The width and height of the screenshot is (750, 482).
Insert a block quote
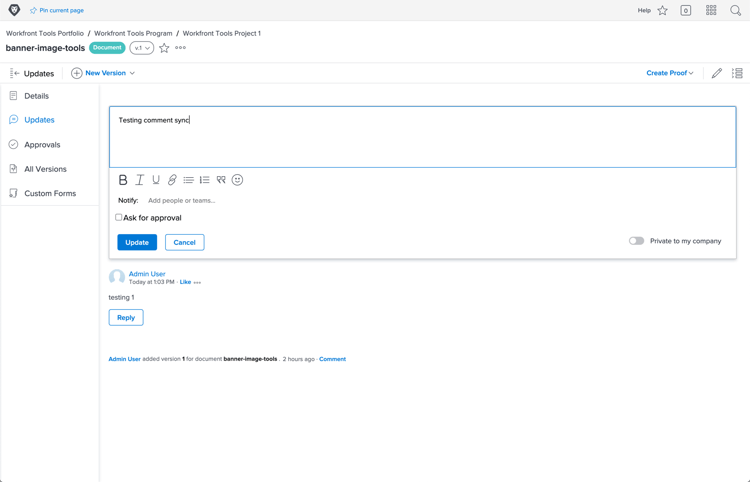(221, 180)
